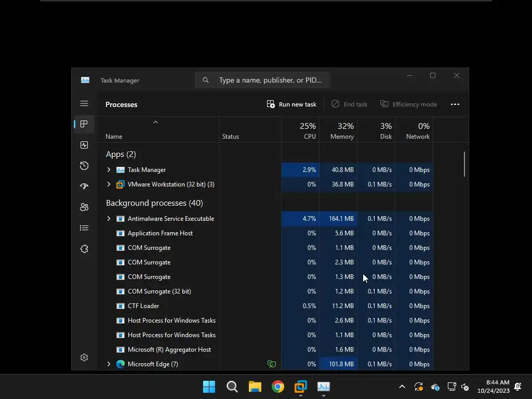The image size is (532, 399).
Task: Select the Apps (2) group header
Action: pos(121,154)
